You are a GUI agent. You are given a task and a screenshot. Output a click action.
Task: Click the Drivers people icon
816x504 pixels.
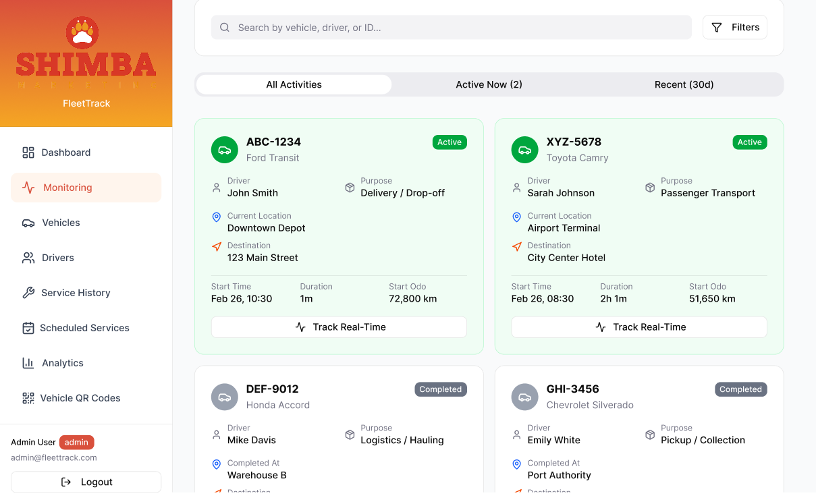(28, 258)
